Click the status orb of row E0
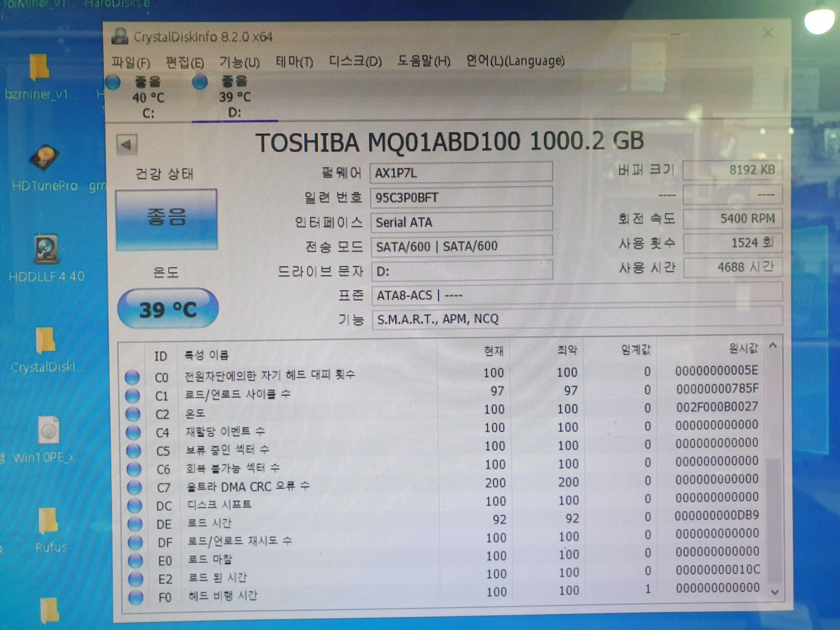The image size is (840, 630). (x=136, y=560)
